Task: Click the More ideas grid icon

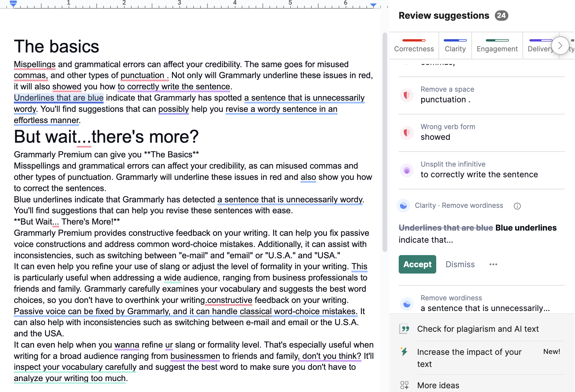Action: click(x=404, y=385)
